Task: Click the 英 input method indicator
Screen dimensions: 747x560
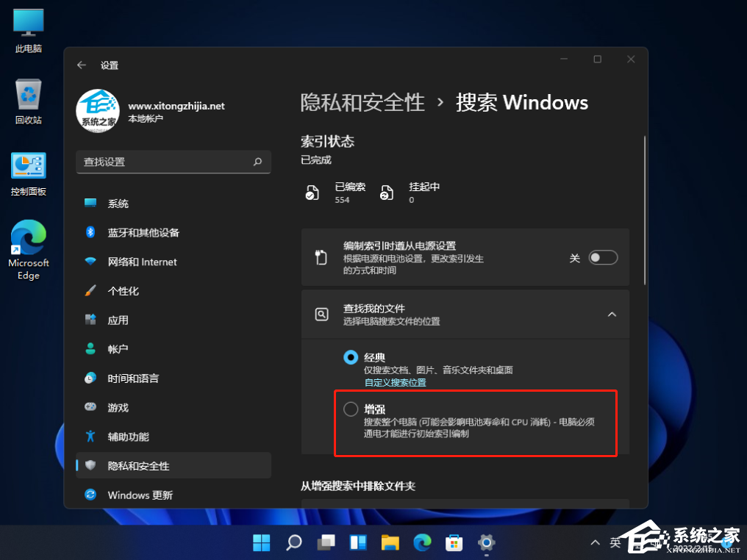Action: click(615, 542)
